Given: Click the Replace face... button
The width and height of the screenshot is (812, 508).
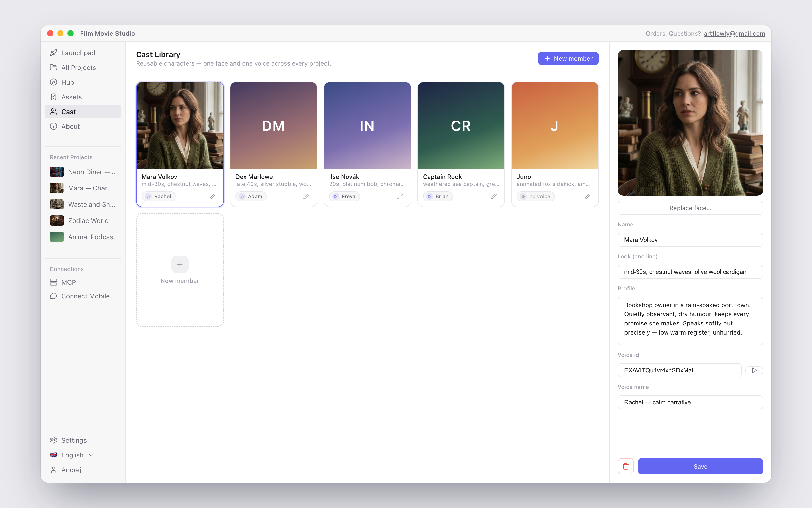Looking at the screenshot, I should (x=690, y=208).
